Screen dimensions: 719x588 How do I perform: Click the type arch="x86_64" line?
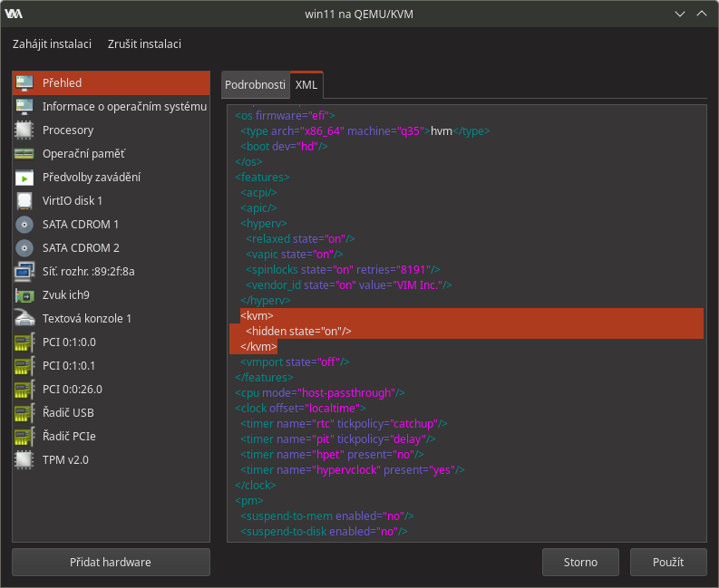coord(365,131)
